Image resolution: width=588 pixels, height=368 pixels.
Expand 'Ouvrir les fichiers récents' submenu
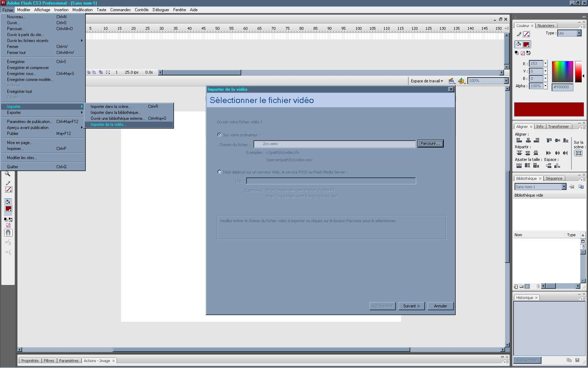coord(43,41)
